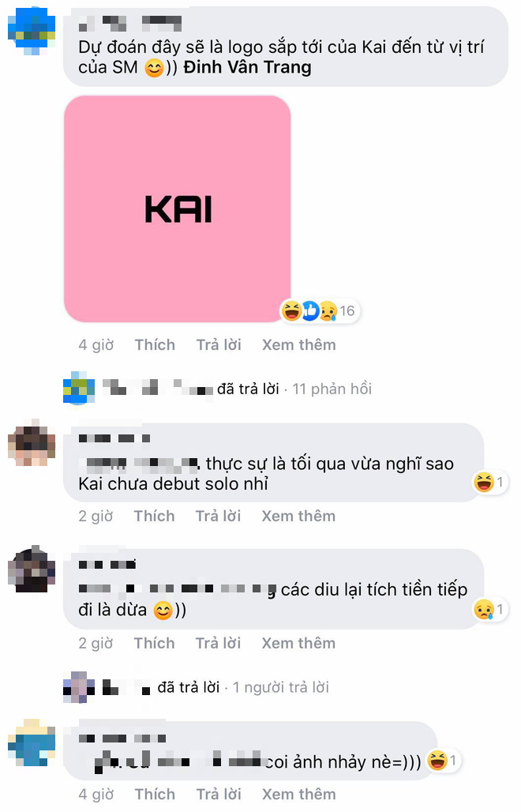Expand the 11 phản hồi replies
Viewport: 521px width, 812px height.
[332, 389]
